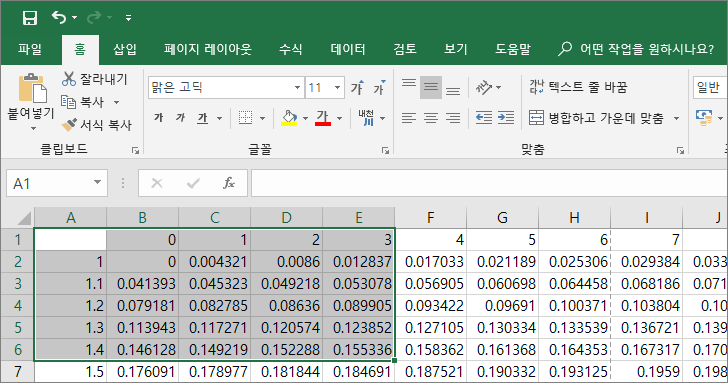728x383 pixels.
Task: Click the cancel X icon in formula bar
Action: point(157,183)
